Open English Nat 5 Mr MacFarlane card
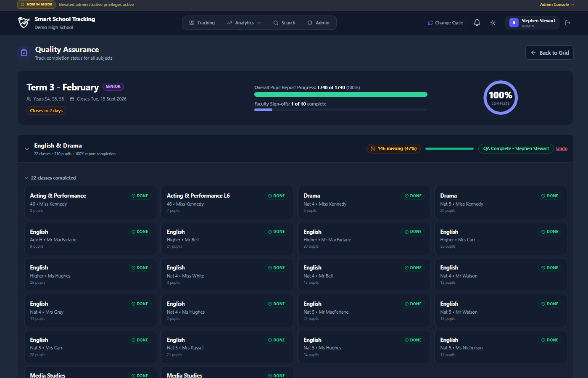The width and height of the screenshot is (588, 378). point(364,311)
